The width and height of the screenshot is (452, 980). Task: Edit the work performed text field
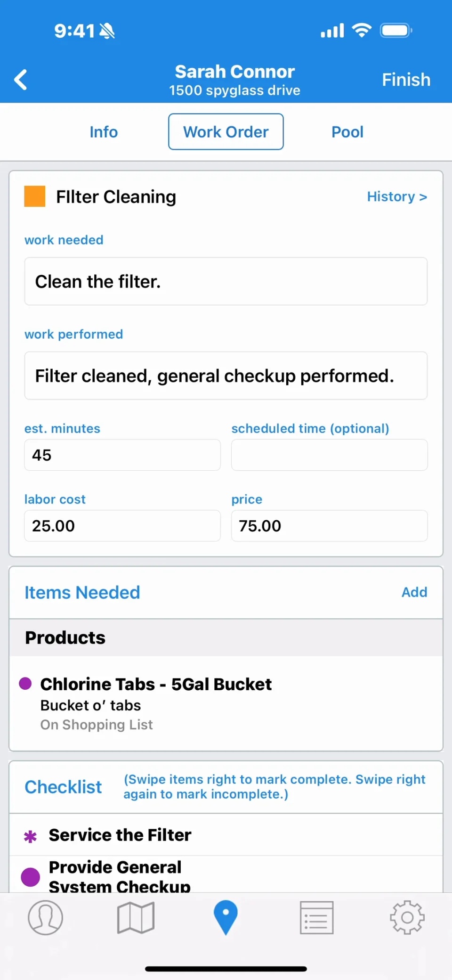coord(226,376)
